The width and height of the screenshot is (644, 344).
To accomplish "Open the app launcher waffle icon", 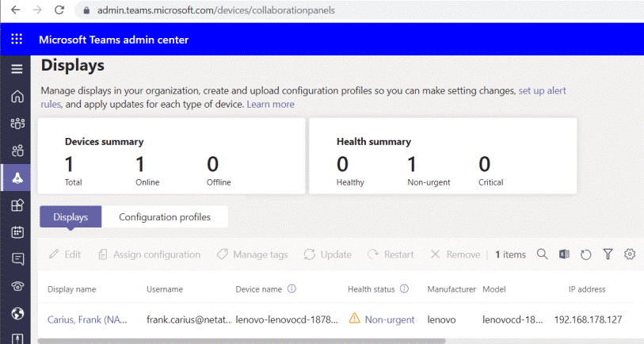I will pyautogui.click(x=17, y=39).
